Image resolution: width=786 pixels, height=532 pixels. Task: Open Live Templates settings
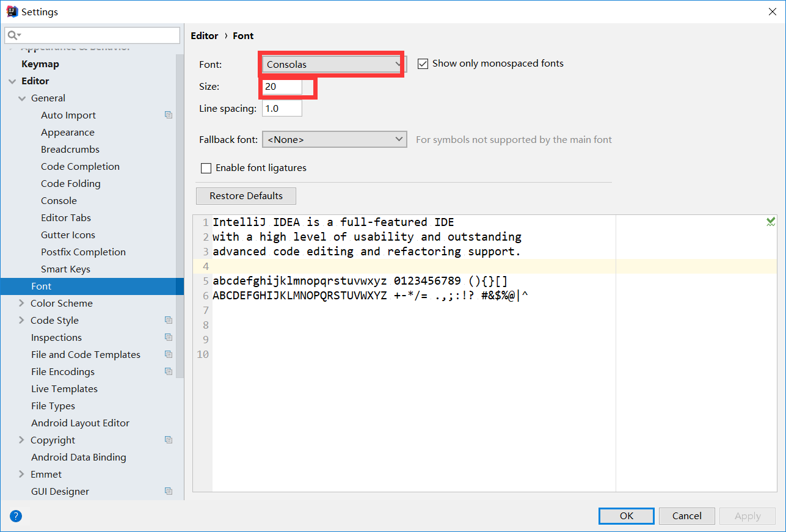pyautogui.click(x=64, y=389)
